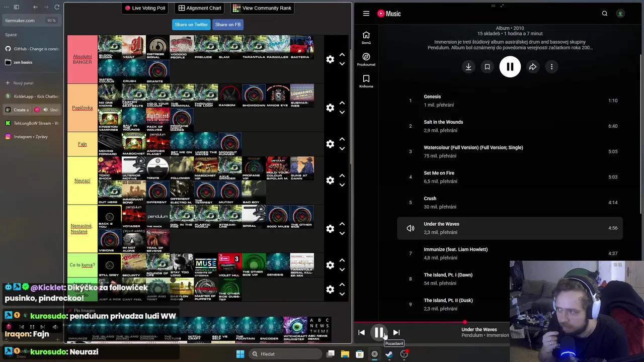Pause playback in the bottom player bar
This screenshot has height=362, width=644.
pyautogui.click(x=378, y=332)
